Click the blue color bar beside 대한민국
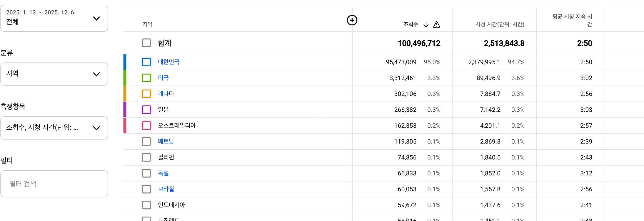Screen dimensions: 644x221 pos(125,62)
